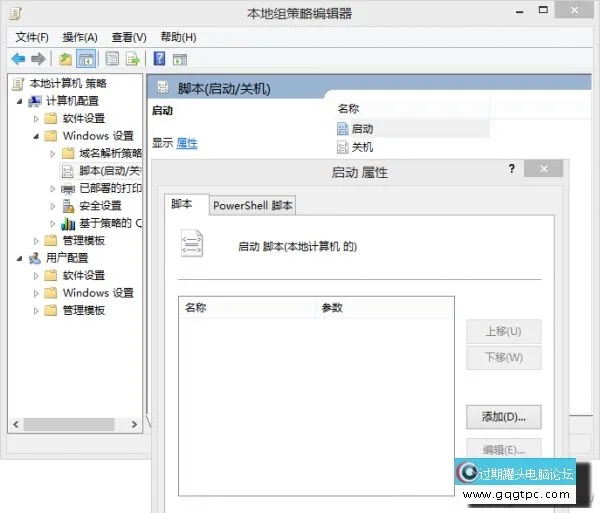
Task: Click the 本地计算机 策略 root icon
Action: pyautogui.click(x=18, y=84)
